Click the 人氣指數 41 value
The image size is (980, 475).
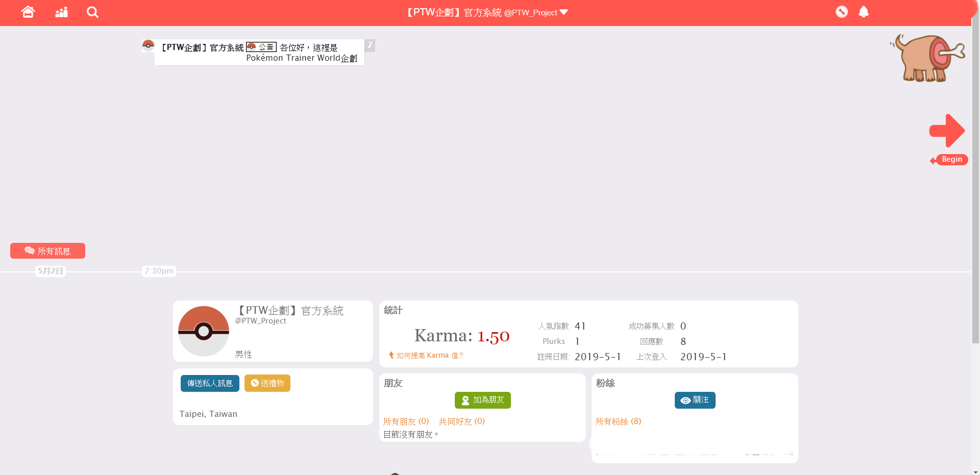click(580, 326)
